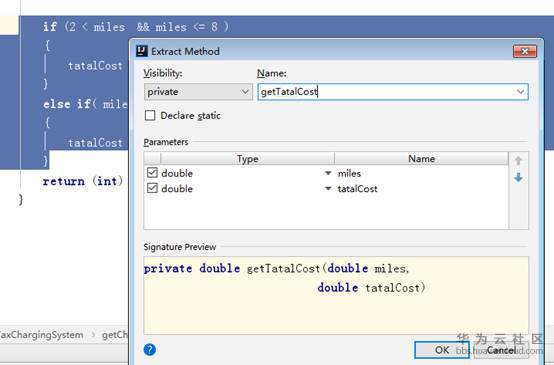
Task: Move parameter up with gray arrow
Action: (518, 161)
